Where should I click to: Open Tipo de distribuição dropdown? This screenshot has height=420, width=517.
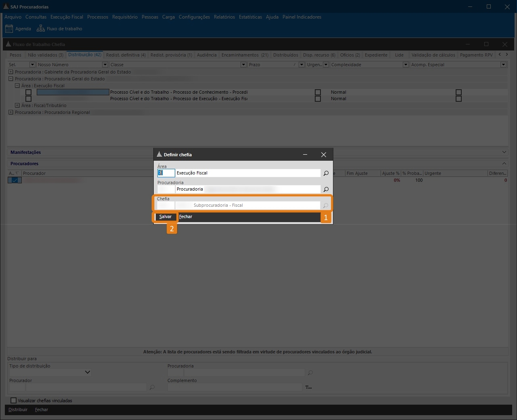(x=88, y=372)
